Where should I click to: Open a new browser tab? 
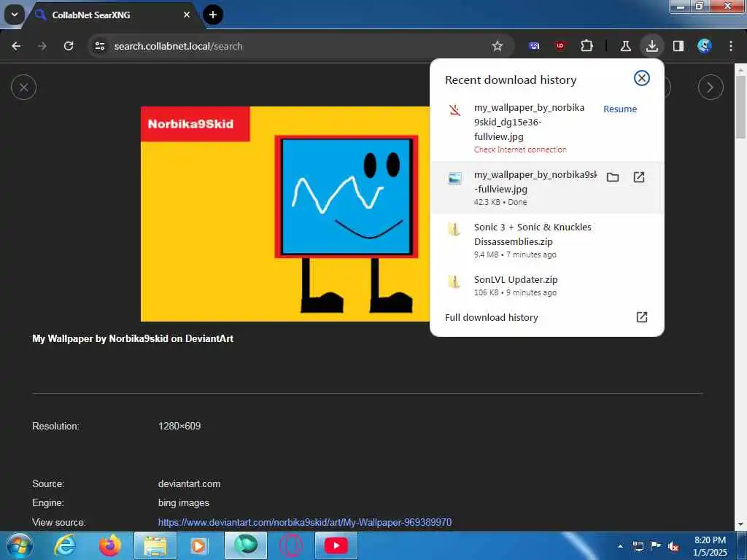click(213, 15)
